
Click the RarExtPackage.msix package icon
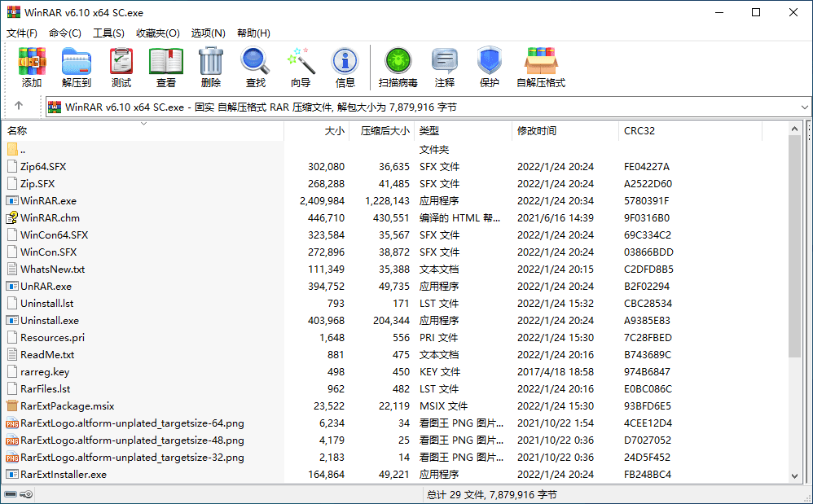[x=12, y=405]
